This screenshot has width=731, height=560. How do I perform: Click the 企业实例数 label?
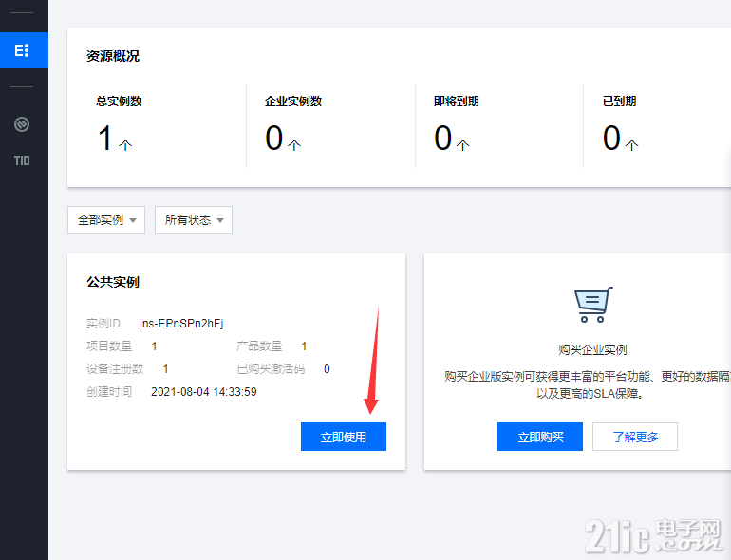(x=293, y=102)
